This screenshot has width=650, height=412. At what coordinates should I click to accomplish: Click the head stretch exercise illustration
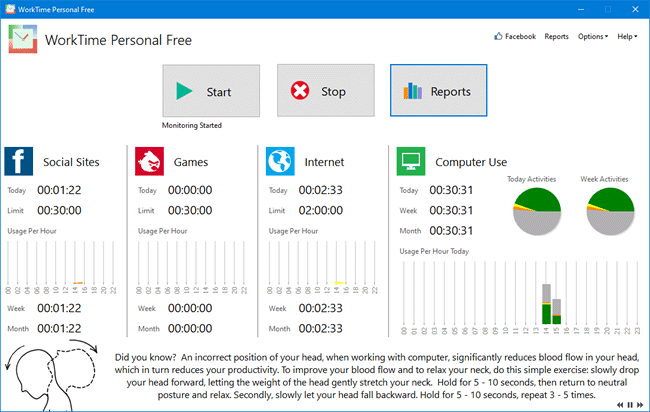click(51, 375)
